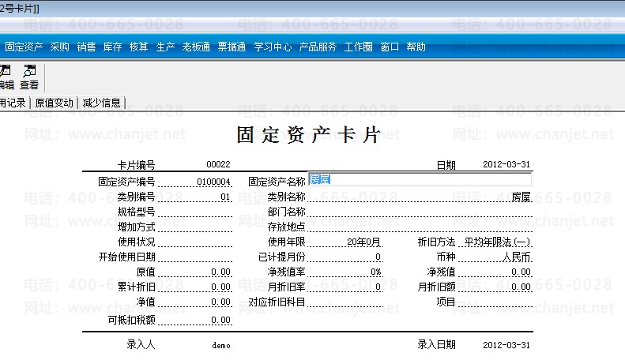Click the 增加方式 field
This screenshot has width=625, height=364.
[195, 227]
